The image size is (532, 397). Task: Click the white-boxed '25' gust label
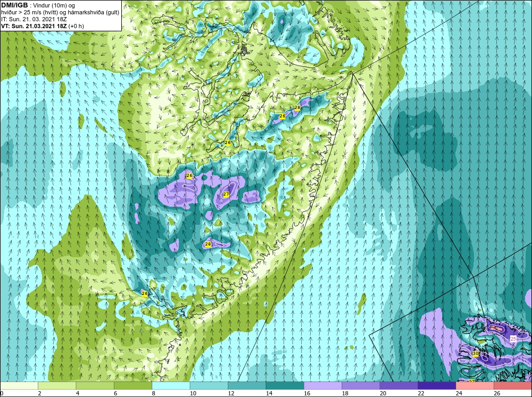513,339
